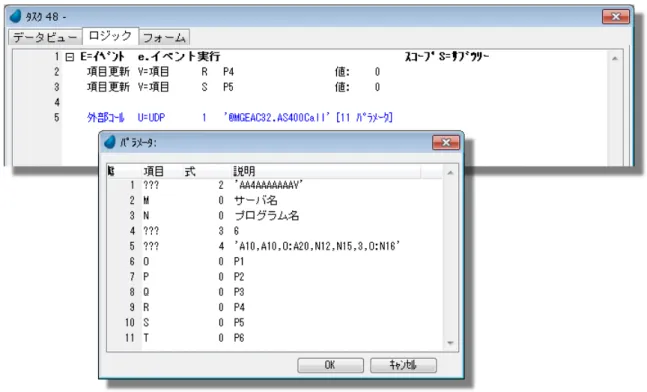This screenshot has width=647, height=392.
Task: Click P5 in logic line 3
Action: [x=228, y=87]
